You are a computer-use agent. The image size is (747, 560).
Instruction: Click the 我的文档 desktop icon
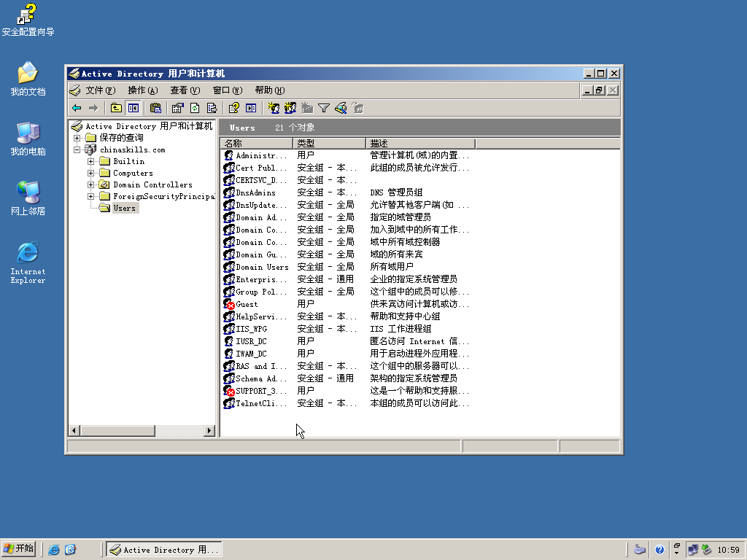point(28,79)
